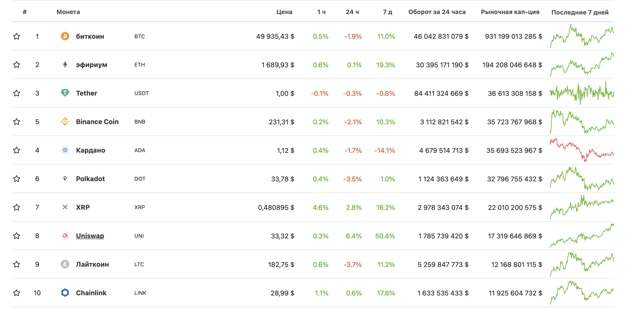Viewport: 644px width, 309px height.
Task: Click the price 0,480895 $
Action: (x=276, y=208)
